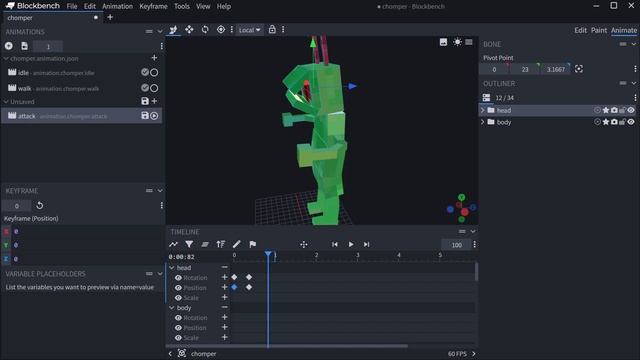Open the graph editor toggle in timeline
Screen dimensions: 640x360
tap(173, 244)
